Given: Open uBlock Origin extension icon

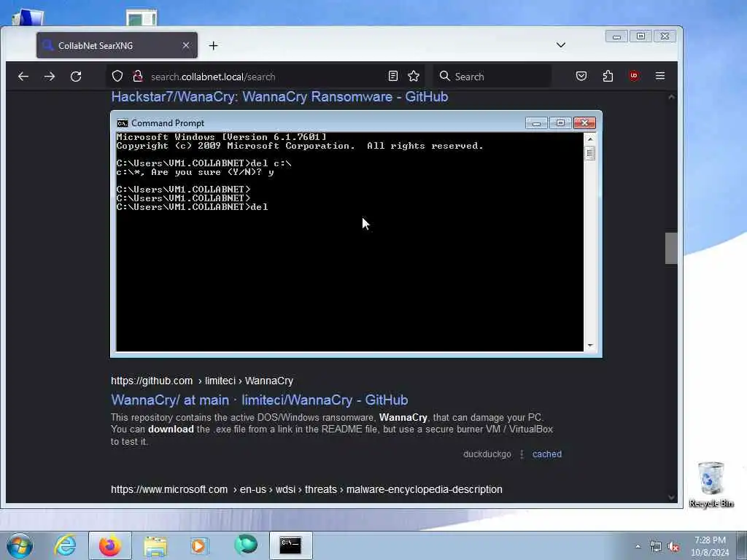Looking at the screenshot, I should tap(634, 76).
